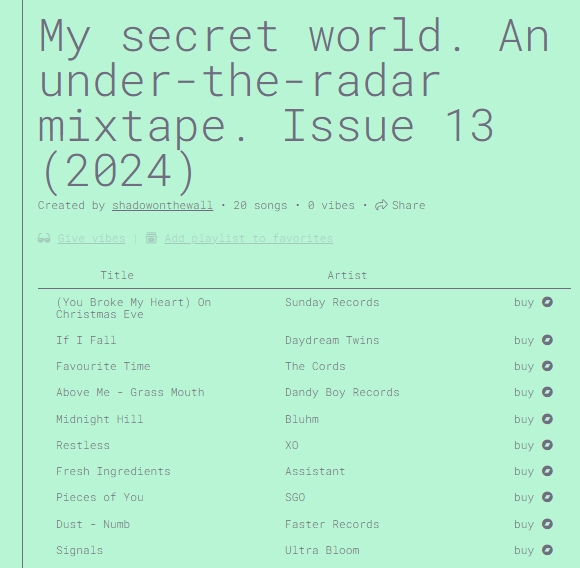Click the Share arrow icon
This screenshot has width=580, height=568.
[x=381, y=205]
